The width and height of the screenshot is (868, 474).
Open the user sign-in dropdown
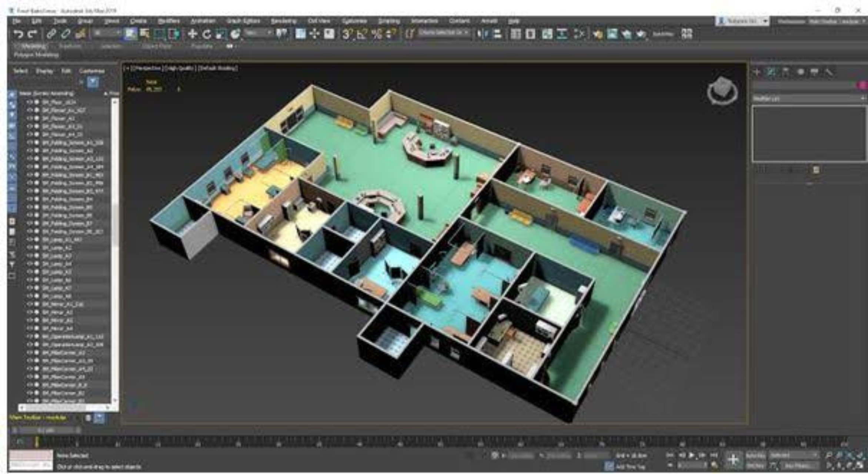coord(742,21)
